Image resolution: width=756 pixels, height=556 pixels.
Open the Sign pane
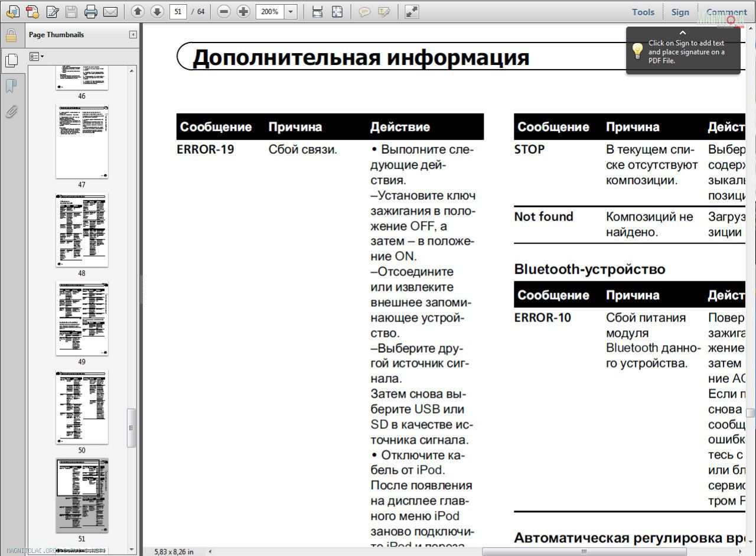tap(680, 12)
